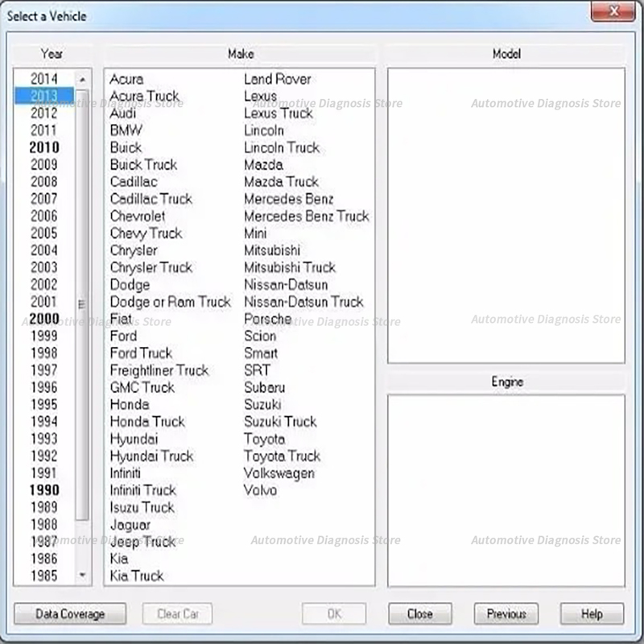Close the Select a Vehicle window
The height and width of the screenshot is (644, 644).
click(x=613, y=11)
